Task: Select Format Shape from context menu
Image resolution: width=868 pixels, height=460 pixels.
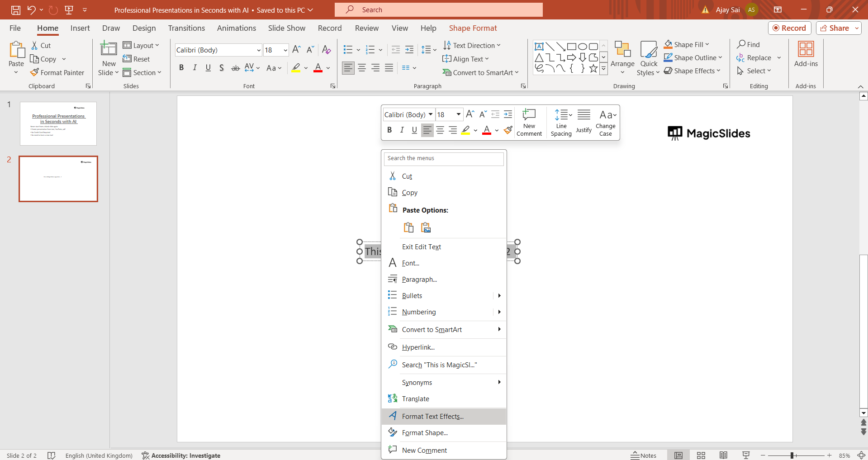Action: point(425,433)
